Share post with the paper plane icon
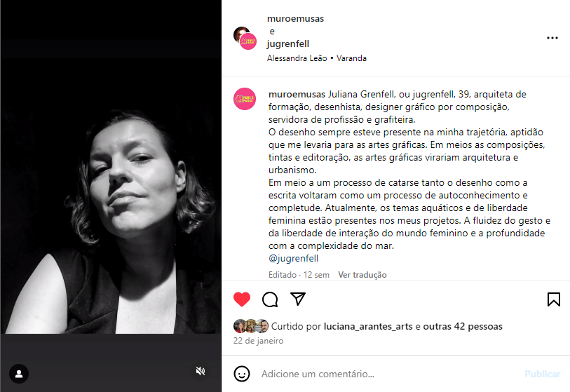 (298, 299)
